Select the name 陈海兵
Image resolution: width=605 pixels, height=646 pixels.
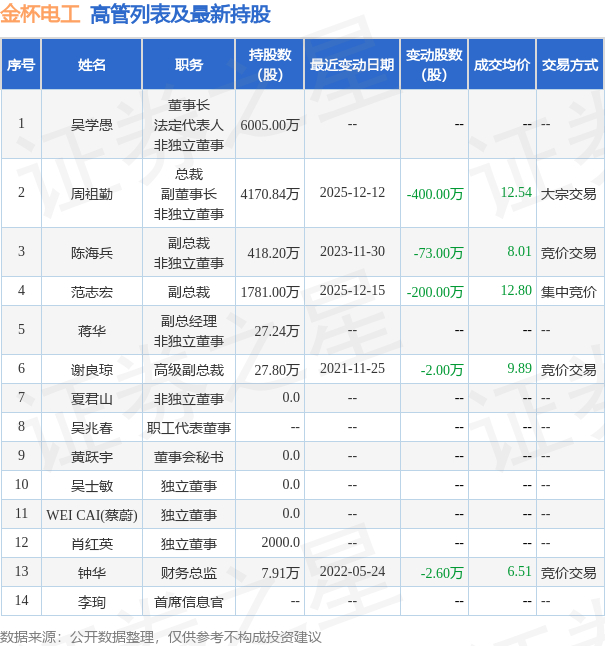pos(91,252)
